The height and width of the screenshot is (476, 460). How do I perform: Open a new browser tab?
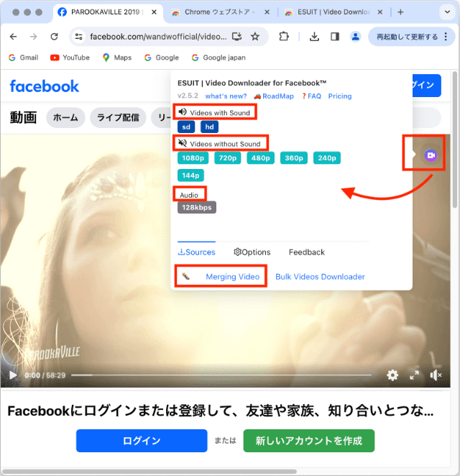tap(400, 12)
